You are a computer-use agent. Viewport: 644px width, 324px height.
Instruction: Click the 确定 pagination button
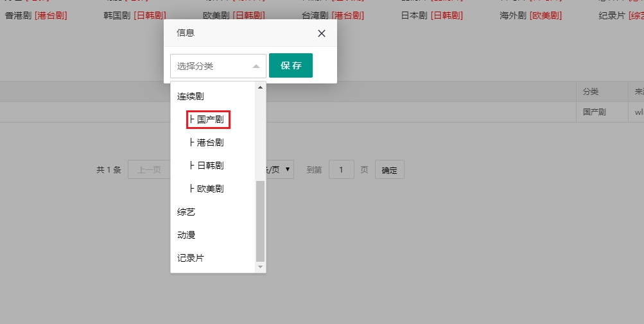(389, 169)
